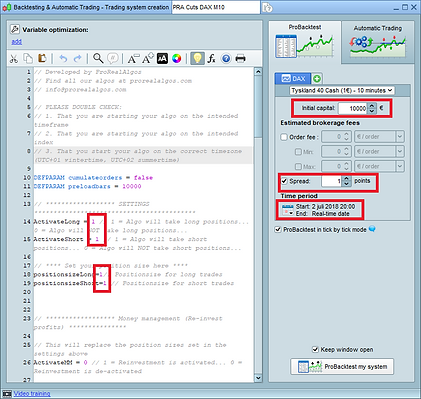Increase the editor font size
The width and height of the screenshot is (421, 399).
(148, 58)
